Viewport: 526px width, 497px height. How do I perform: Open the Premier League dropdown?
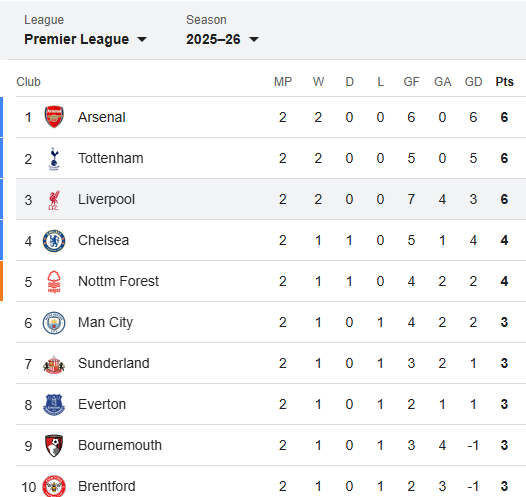point(86,39)
